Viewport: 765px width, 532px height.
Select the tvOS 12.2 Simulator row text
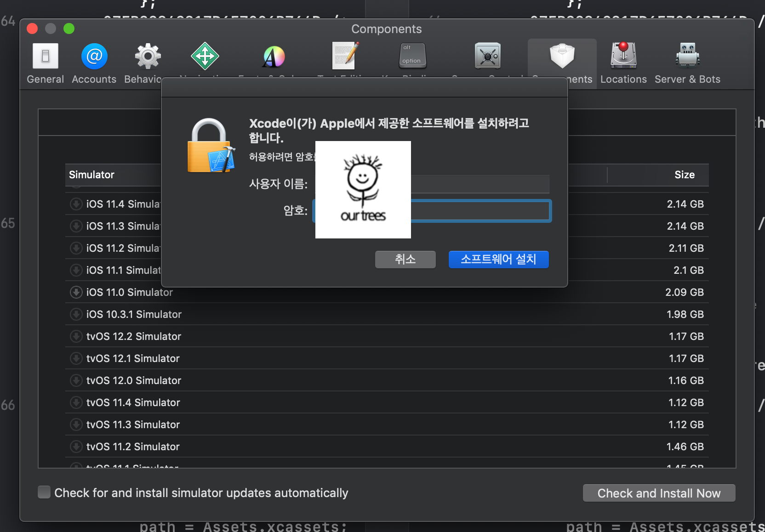click(x=134, y=336)
